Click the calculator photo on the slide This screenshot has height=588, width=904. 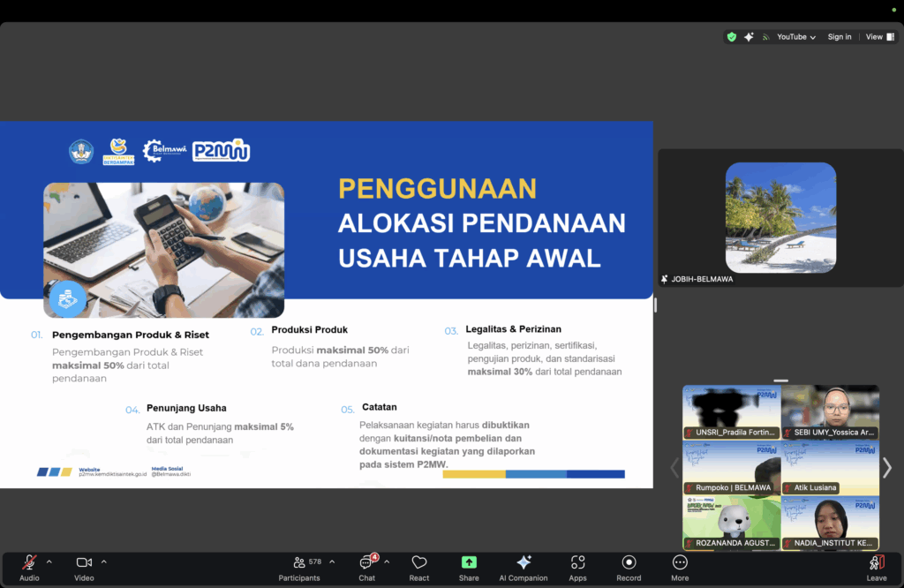point(163,250)
